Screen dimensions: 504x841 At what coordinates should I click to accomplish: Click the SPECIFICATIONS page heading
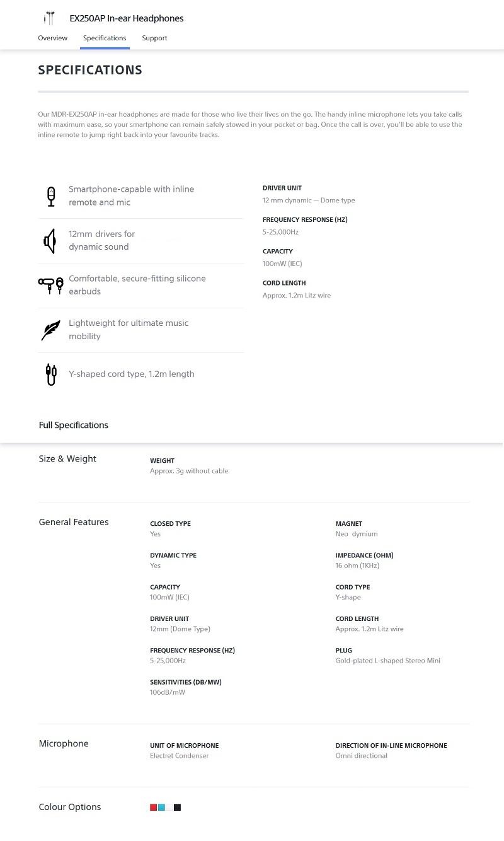point(90,70)
